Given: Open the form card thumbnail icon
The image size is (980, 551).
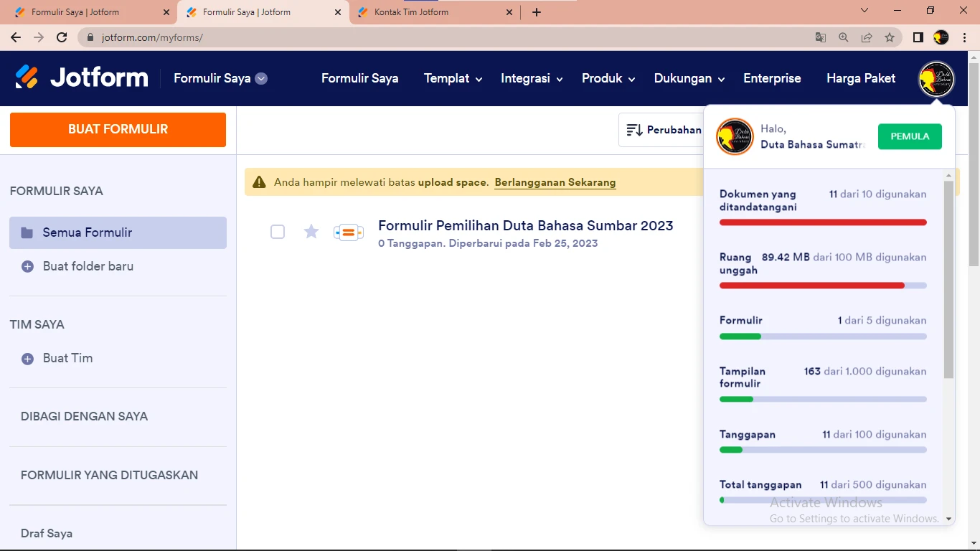Looking at the screenshot, I should [x=348, y=232].
